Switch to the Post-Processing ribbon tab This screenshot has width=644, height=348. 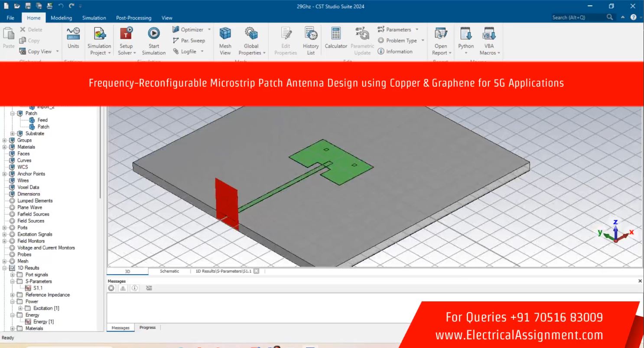coord(133,18)
